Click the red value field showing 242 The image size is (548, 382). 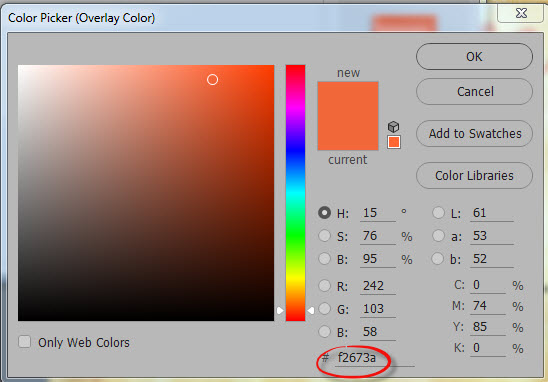377,286
